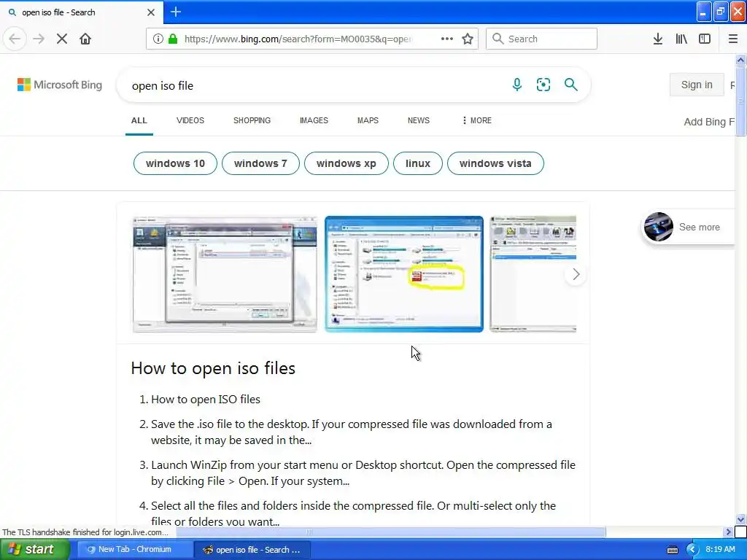Screen dimensions: 747x560
Task: Click 'How to open iso files' heading
Action: coord(213,368)
